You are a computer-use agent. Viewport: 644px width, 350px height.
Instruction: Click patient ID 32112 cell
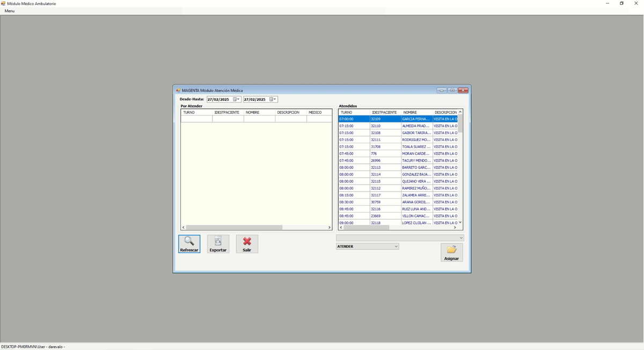[x=385, y=188]
